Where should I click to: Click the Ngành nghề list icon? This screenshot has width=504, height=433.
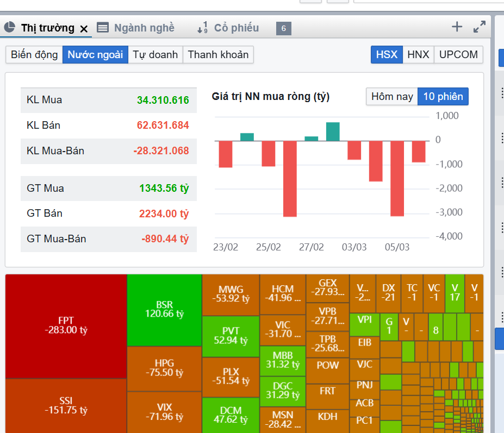point(103,28)
